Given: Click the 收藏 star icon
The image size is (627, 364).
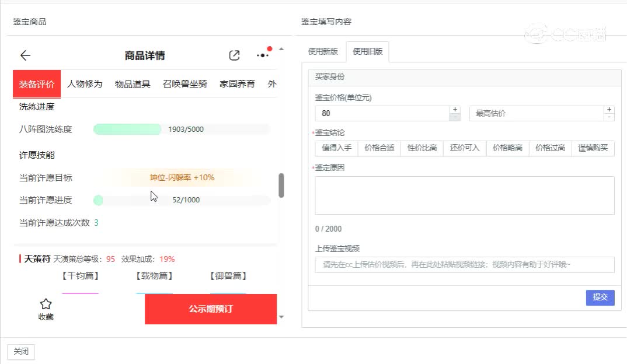Looking at the screenshot, I should (x=46, y=304).
